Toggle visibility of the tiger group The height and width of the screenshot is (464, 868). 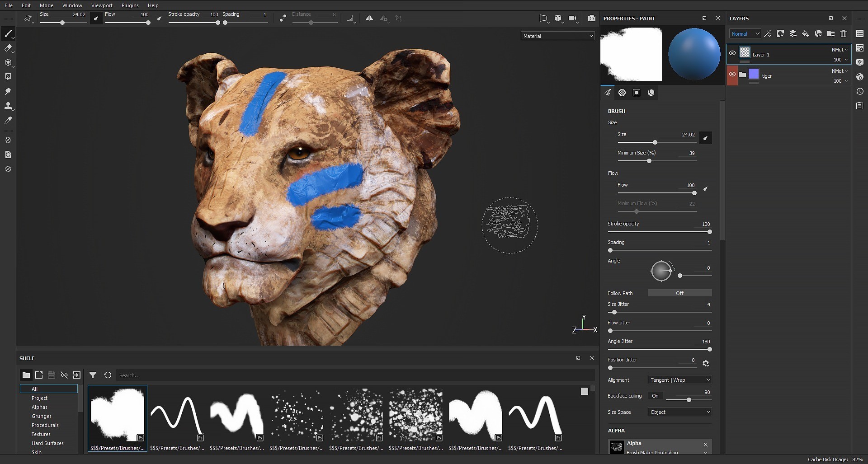pos(733,75)
